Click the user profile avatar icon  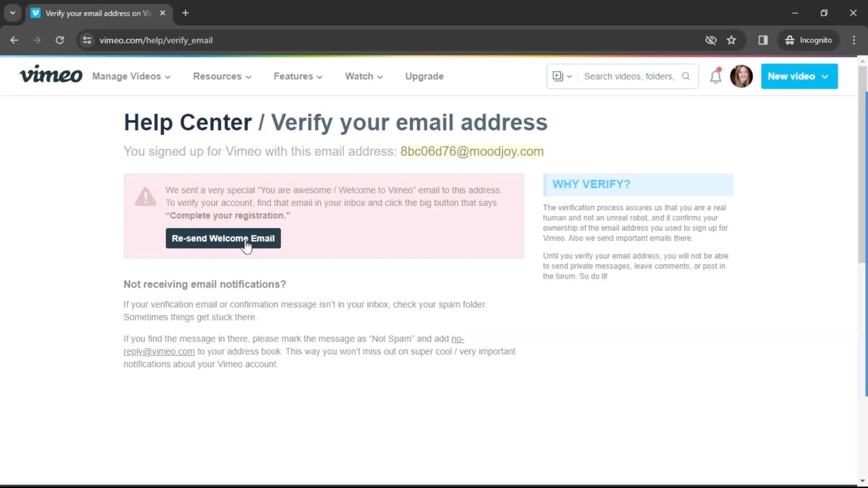(741, 76)
